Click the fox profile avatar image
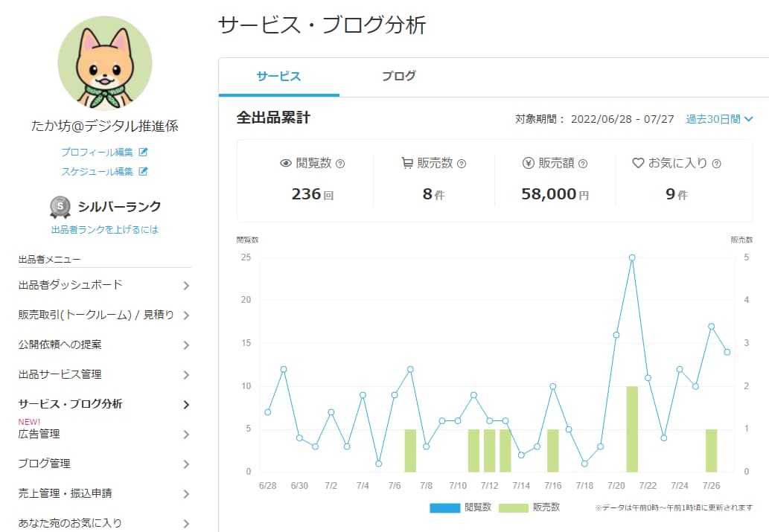Image resolution: width=769 pixels, height=532 pixels. [x=105, y=63]
